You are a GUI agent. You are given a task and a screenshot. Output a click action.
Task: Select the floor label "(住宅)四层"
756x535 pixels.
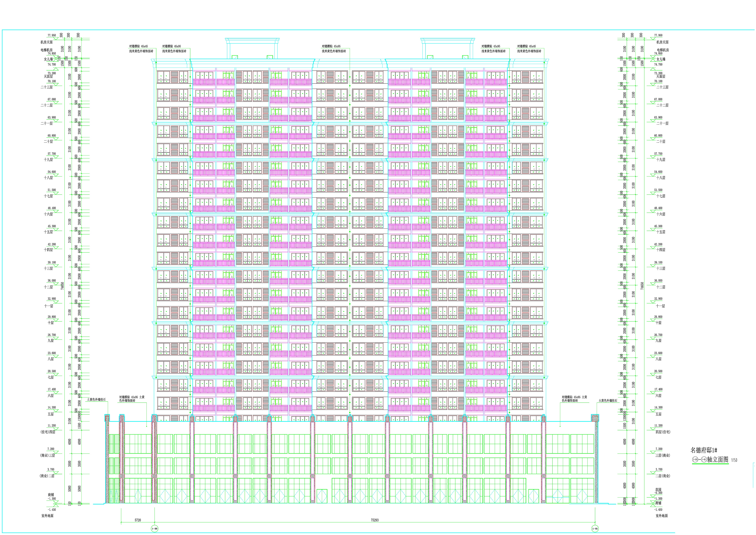pos(48,432)
